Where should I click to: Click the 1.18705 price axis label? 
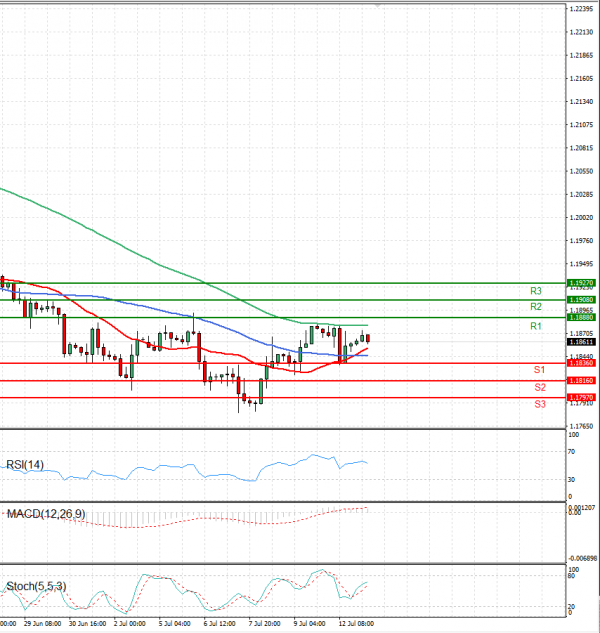click(x=581, y=333)
